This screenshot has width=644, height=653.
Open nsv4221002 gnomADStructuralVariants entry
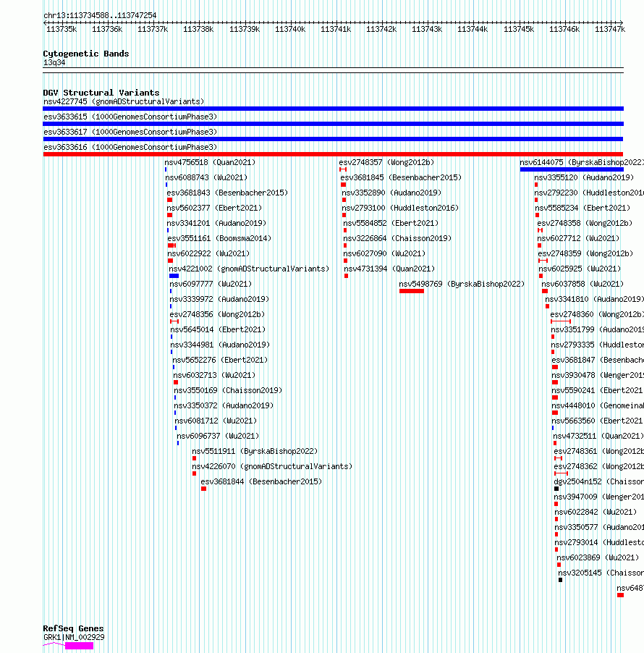coord(249,269)
